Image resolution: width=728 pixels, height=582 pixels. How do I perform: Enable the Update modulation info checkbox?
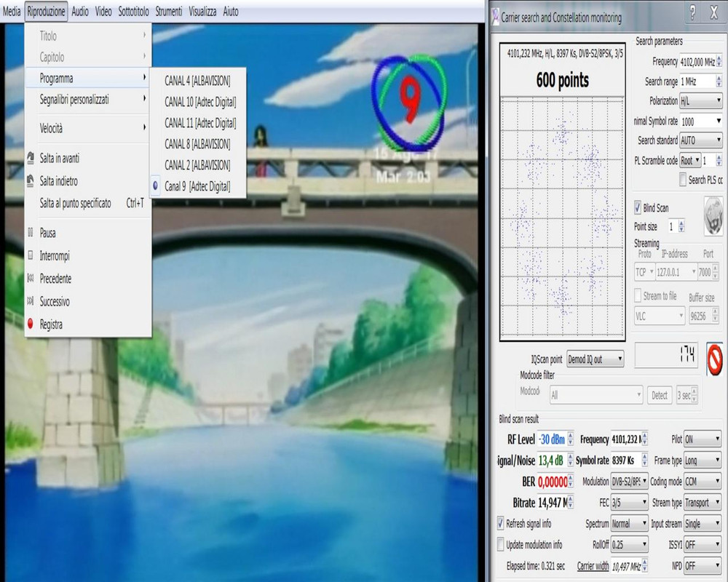[501, 544]
